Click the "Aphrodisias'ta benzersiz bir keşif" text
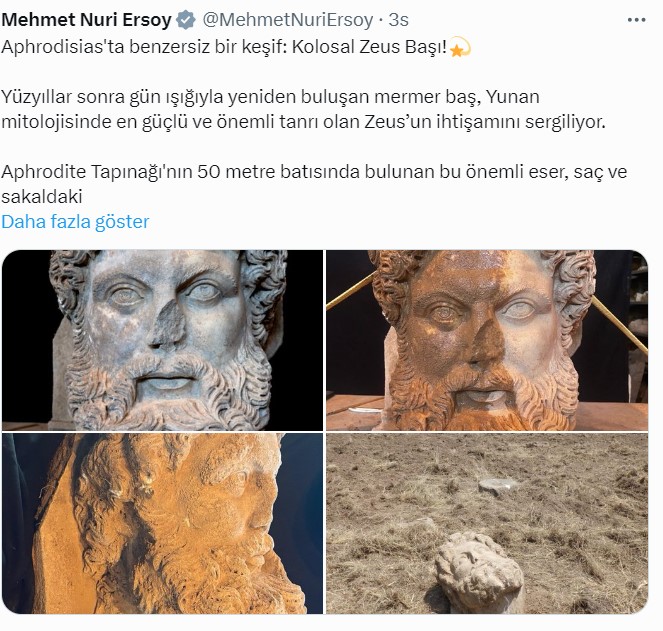Image resolution: width=663 pixels, height=631 pixels. tap(144, 47)
